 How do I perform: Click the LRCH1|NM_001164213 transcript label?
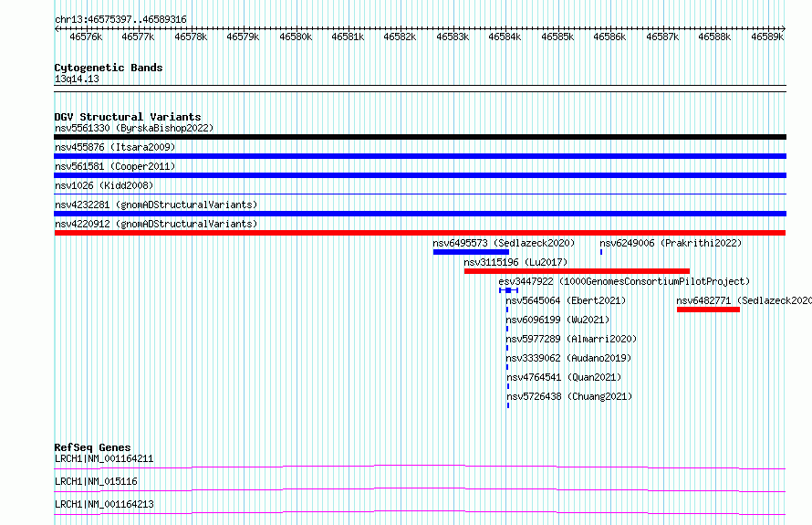104,504
